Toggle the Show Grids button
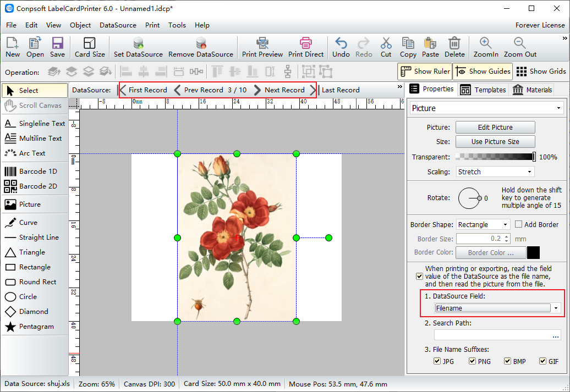 coord(541,71)
